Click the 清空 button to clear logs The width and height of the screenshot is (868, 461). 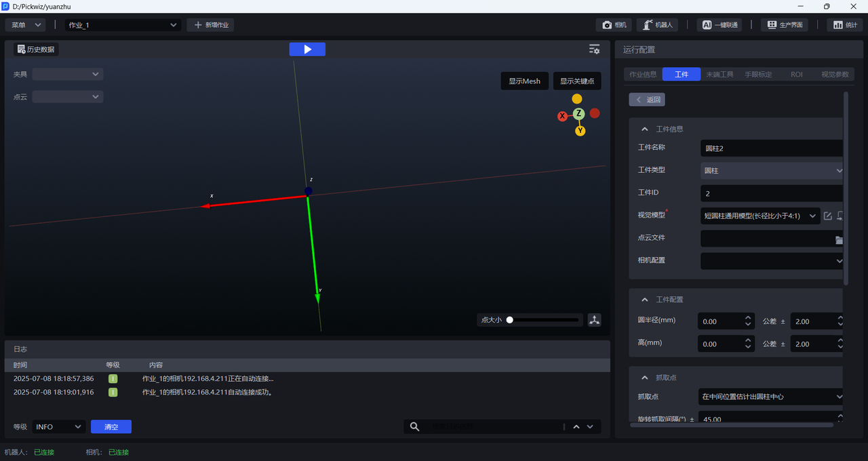click(111, 426)
